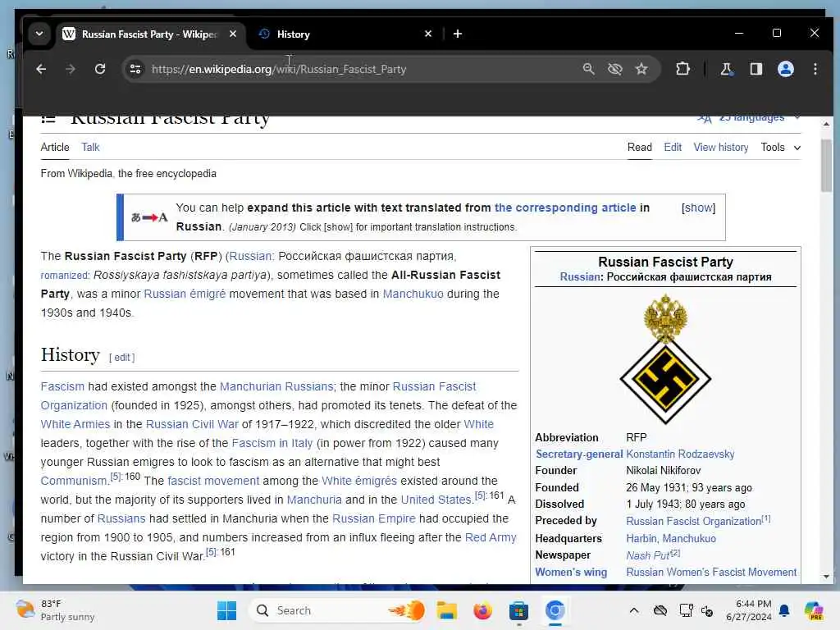Screen dimensions: 840x630
Task: Open the tab search dropdown arrow
Action: coord(39,34)
